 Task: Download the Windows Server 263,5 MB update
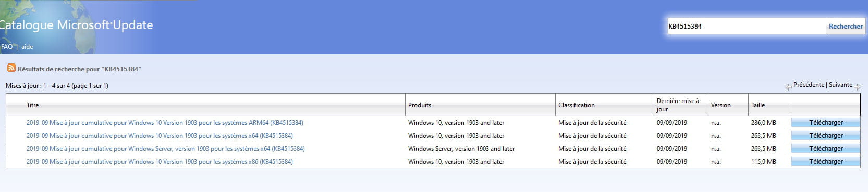coord(826,149)
